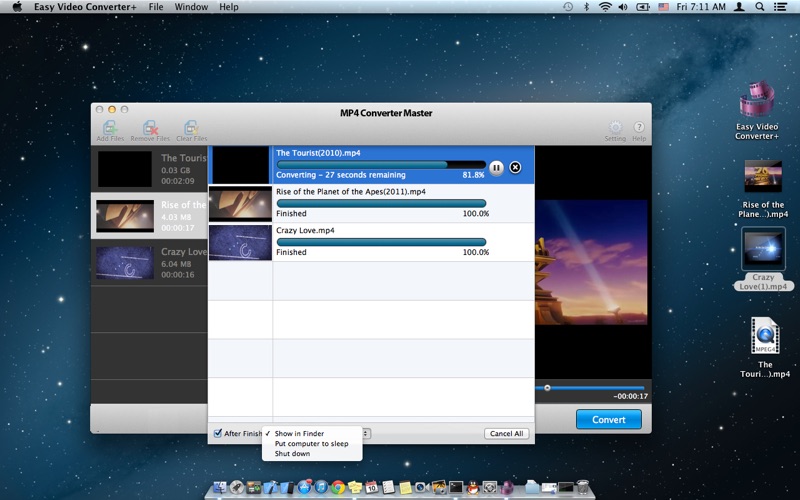
Task: Pause The Tourist(2010).mp4 conversion
Action: pos(496,168)
